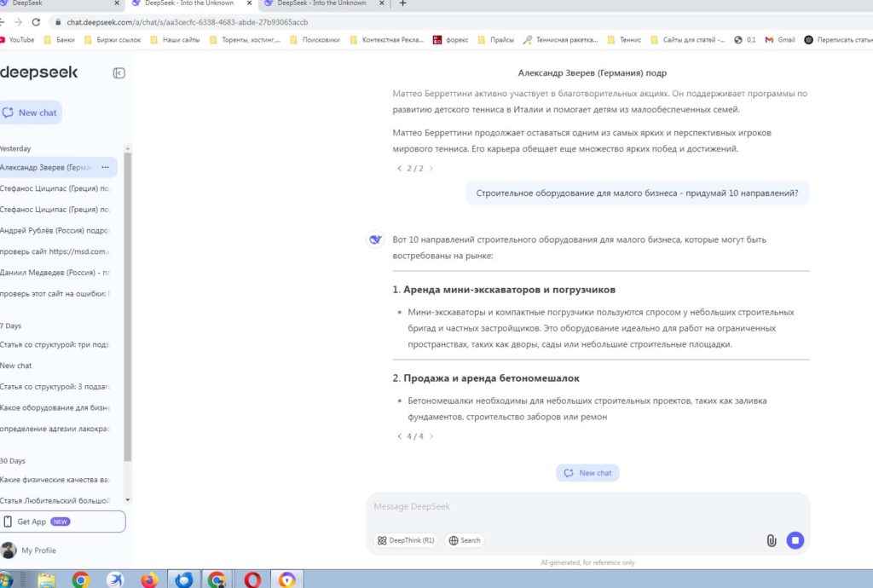Open the Поисковики bookmarks folder
Screen dimensions: 873x588
(x=315, y=40)
